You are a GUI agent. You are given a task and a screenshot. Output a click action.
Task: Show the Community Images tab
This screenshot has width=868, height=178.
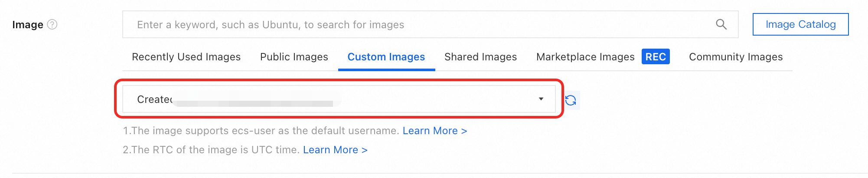point(735,57)
